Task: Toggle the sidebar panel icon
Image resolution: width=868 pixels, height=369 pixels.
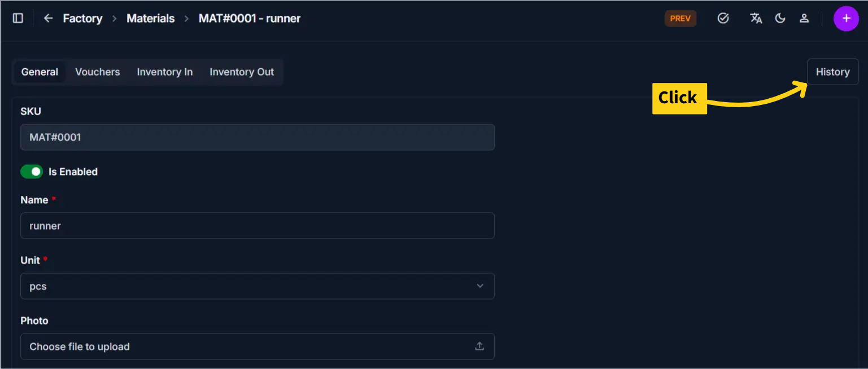Action: (x=18, y=19)
